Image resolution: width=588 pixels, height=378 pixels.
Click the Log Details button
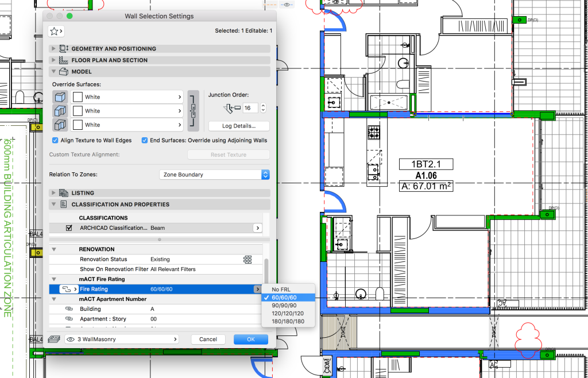[239, 126]
